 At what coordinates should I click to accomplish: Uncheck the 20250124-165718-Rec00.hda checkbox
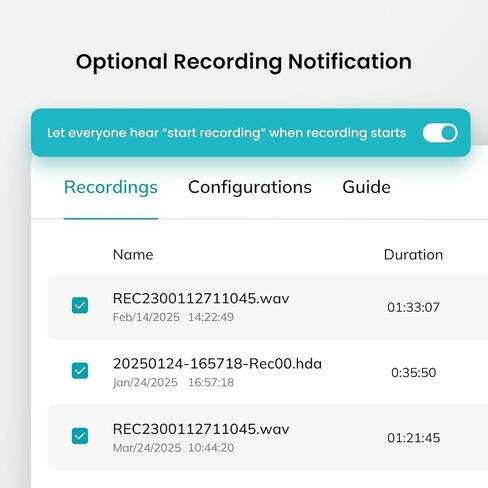click(x=80, y=371)
